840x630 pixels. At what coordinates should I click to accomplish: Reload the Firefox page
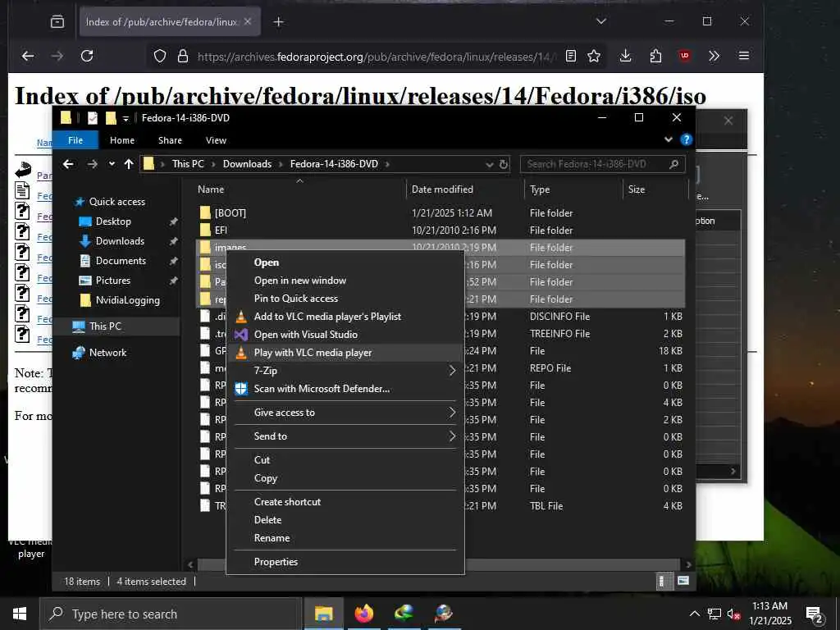[x=87, y=56]
